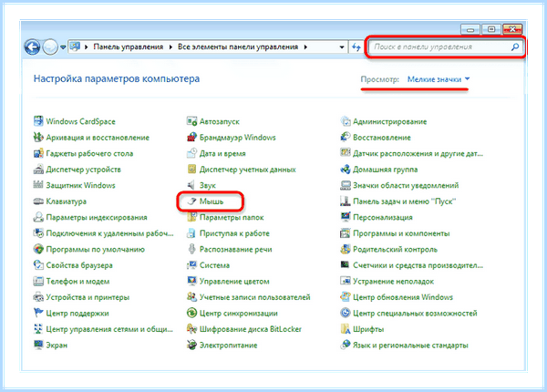The image size is (547, 392).
Task: Click the Администрирование icon
Action: pos(345,121)
